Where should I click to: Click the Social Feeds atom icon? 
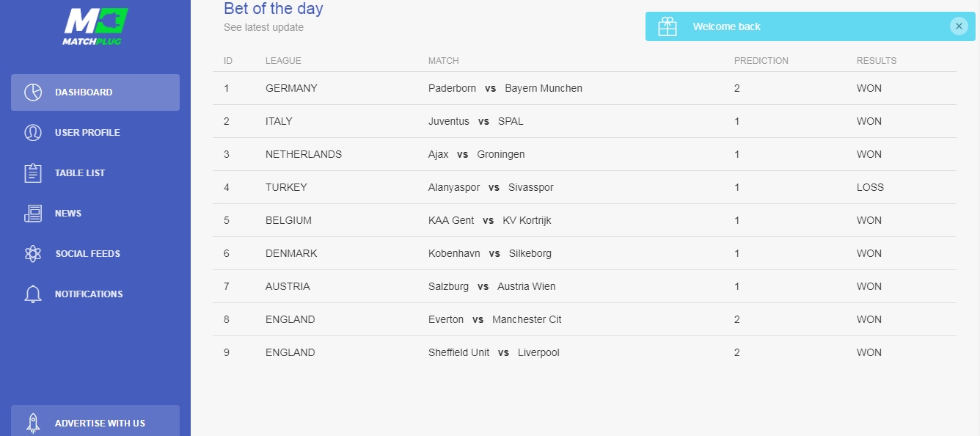pyautogui.click(x=33, y=254)
